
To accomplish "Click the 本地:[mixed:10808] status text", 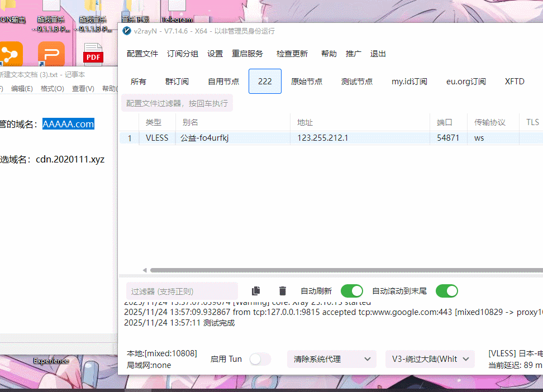I will click(x=161, y=353).
